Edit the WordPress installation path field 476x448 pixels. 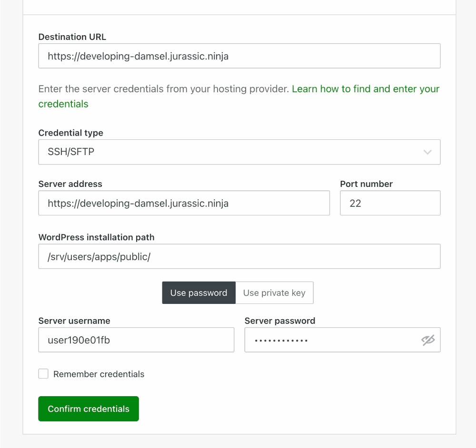point(239,257)
